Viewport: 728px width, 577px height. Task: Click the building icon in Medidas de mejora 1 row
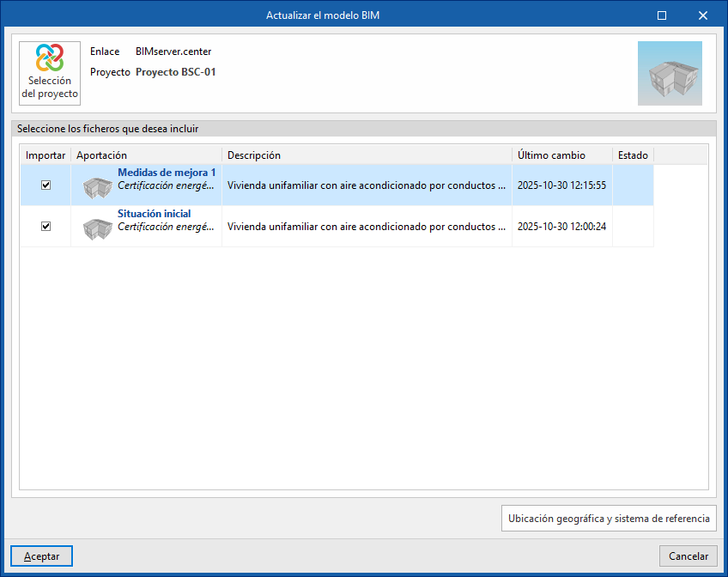98,188
